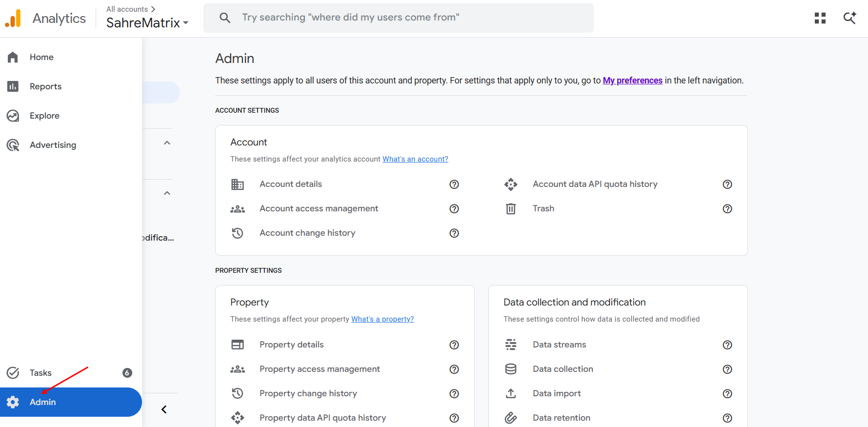Click the Account change history clock icon
The width and height of the screenshot is (868, 427).
238,233
